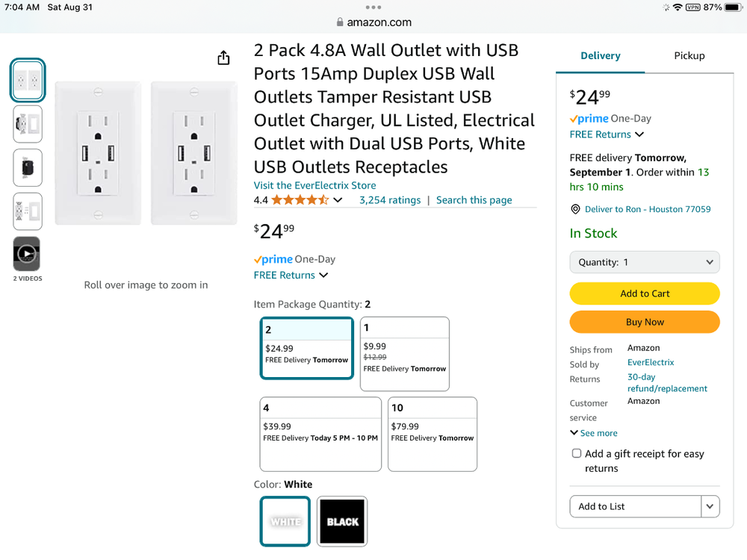
Task: Select the second product thumbnail image
Action: tap(28, 124)
